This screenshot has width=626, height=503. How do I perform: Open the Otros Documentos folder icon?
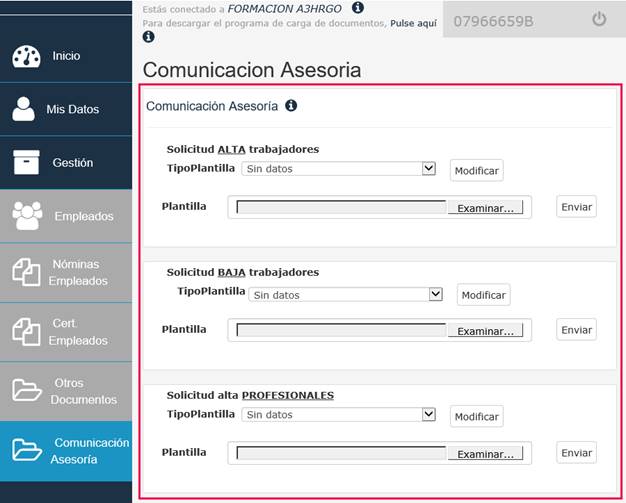pyautogui.click(x=26, y=390)
